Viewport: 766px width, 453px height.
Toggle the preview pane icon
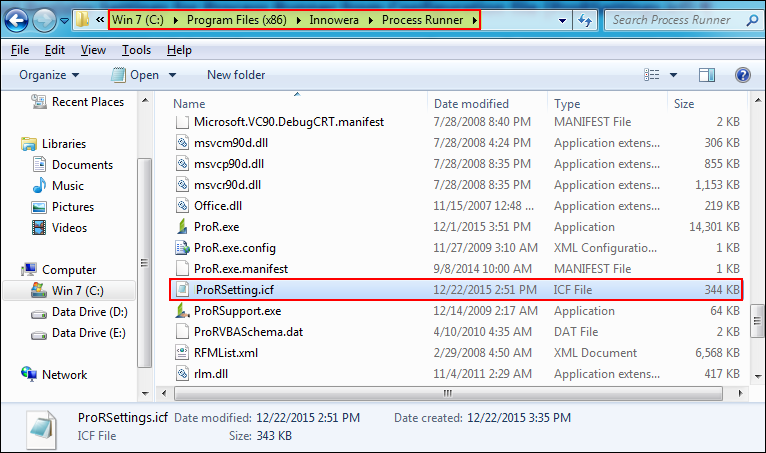(707, 74)
